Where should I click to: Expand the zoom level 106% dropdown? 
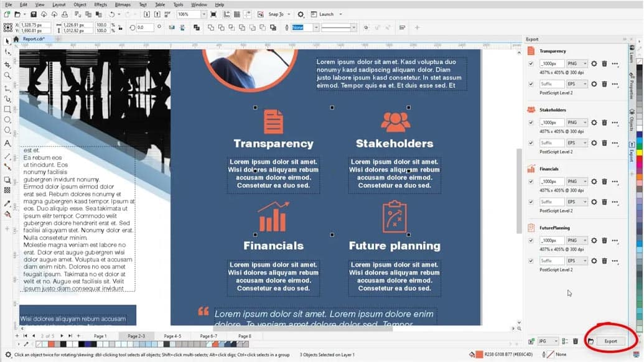tap(204, 14)
